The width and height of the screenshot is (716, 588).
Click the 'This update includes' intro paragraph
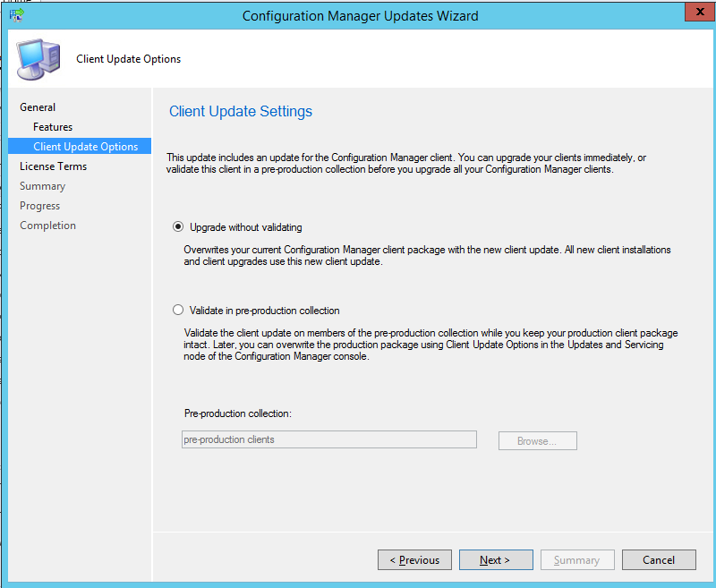click(x=406, y=164)
